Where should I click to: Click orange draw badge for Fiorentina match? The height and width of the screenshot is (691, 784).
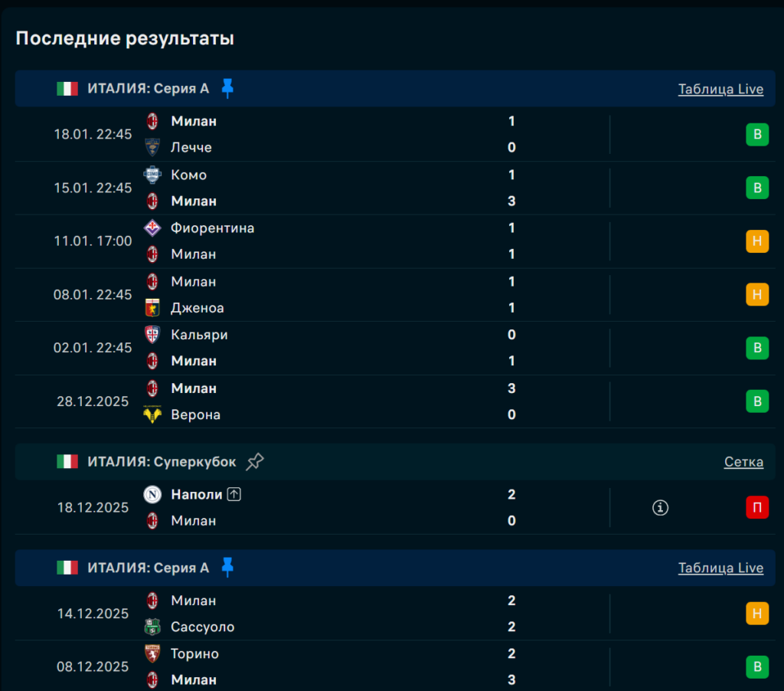(757, 241)
